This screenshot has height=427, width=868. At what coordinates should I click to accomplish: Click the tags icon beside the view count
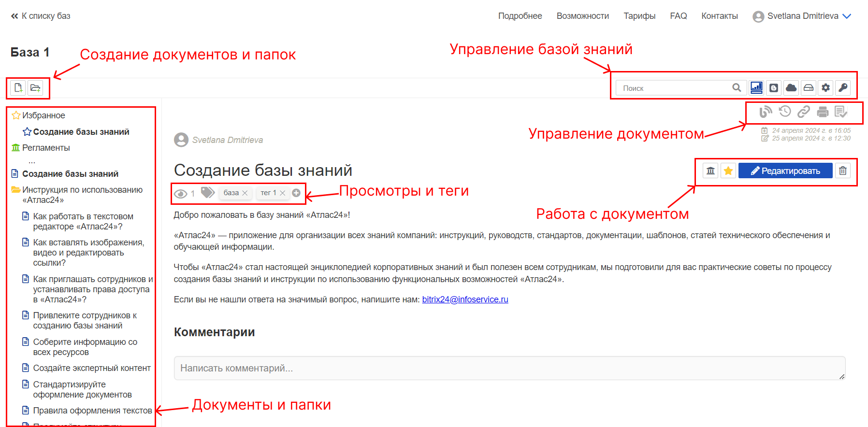(x=208, y=193)
